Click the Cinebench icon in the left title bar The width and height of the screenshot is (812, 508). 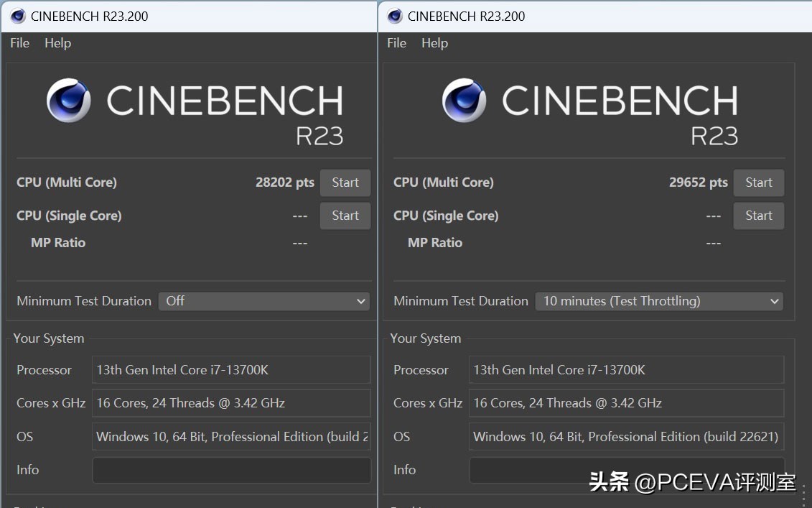(17, 16)
